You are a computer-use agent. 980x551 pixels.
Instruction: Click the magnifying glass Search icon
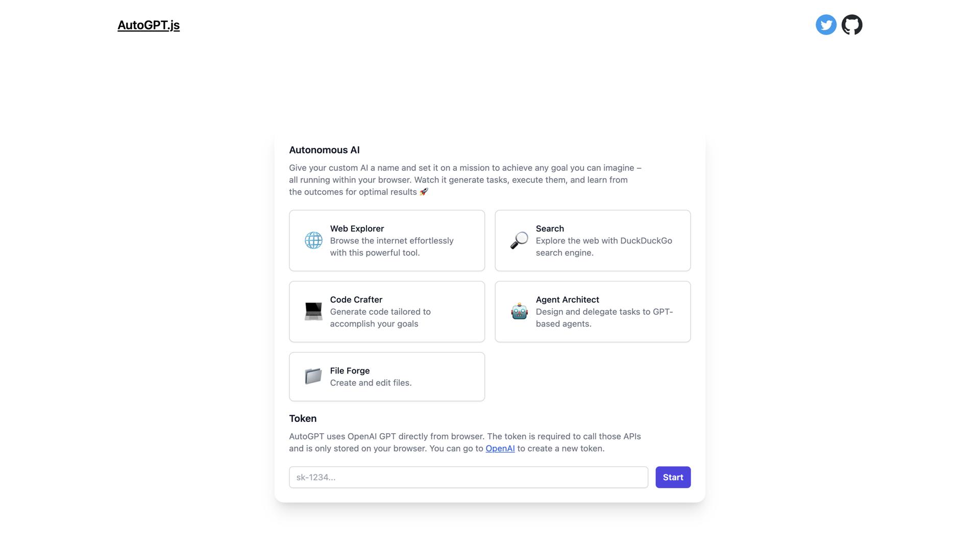[x=519, y=240]
